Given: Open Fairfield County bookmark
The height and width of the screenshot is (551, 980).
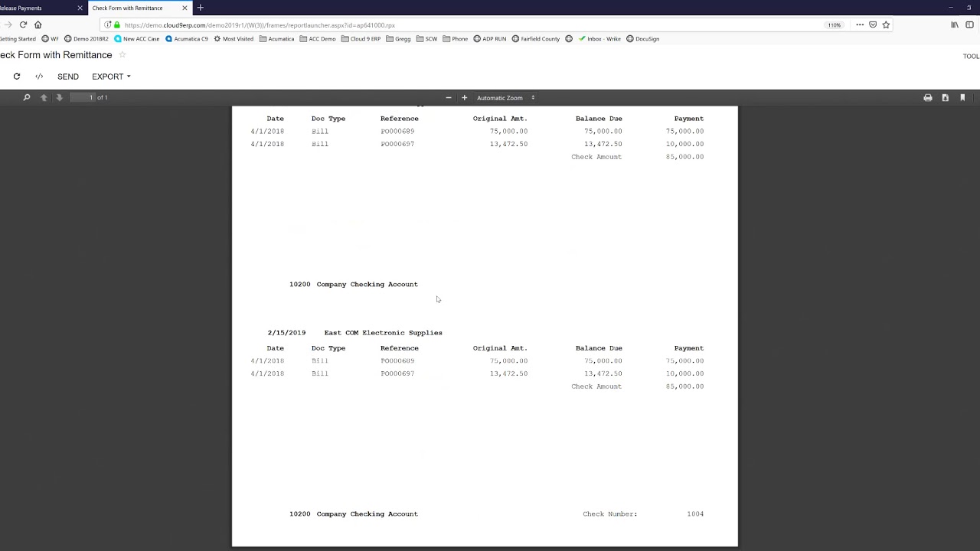Looking at the screenshot, I should point(536,39).
